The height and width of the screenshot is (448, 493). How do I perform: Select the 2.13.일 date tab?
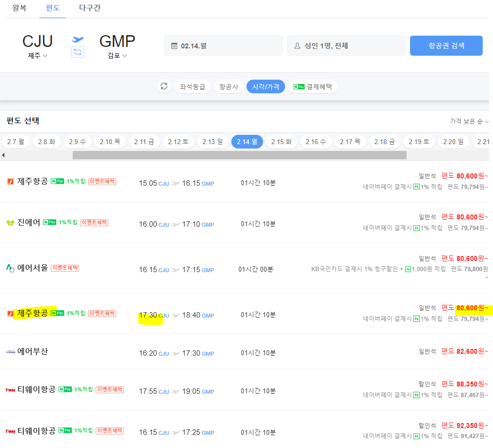212,142
